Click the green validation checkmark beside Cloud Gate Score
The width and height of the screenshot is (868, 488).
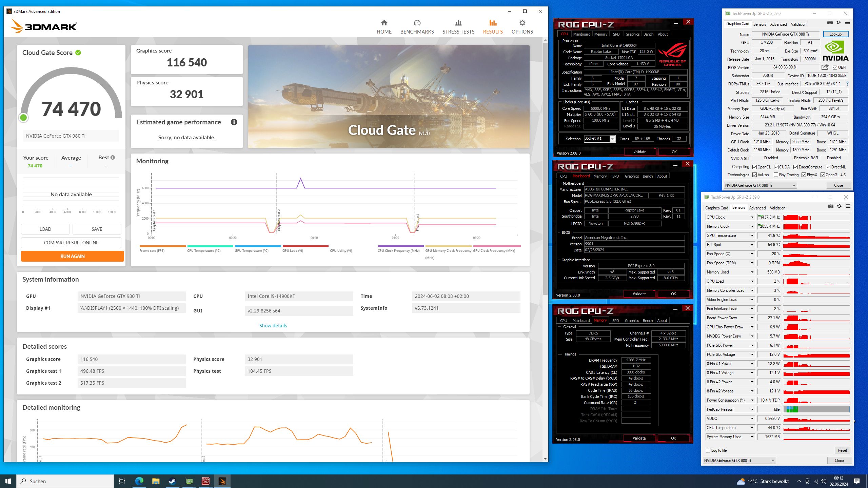coord(78,53)
